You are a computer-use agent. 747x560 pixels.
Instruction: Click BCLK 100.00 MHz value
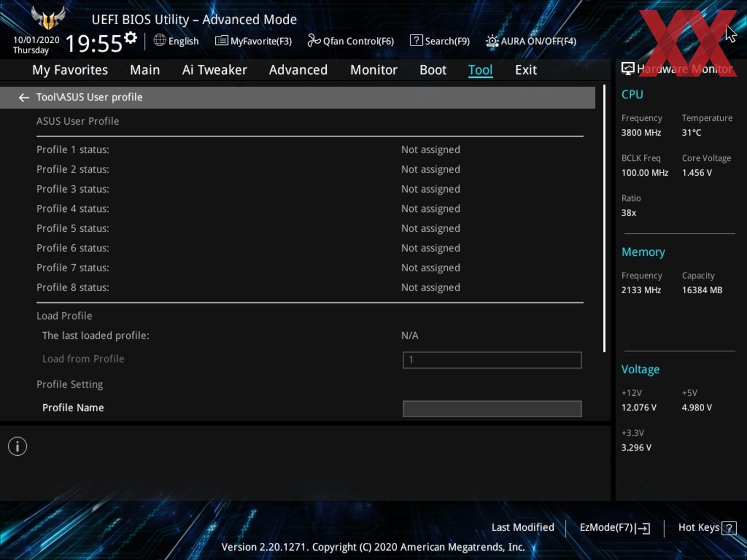pyautogui.click(x=645, y=173)
